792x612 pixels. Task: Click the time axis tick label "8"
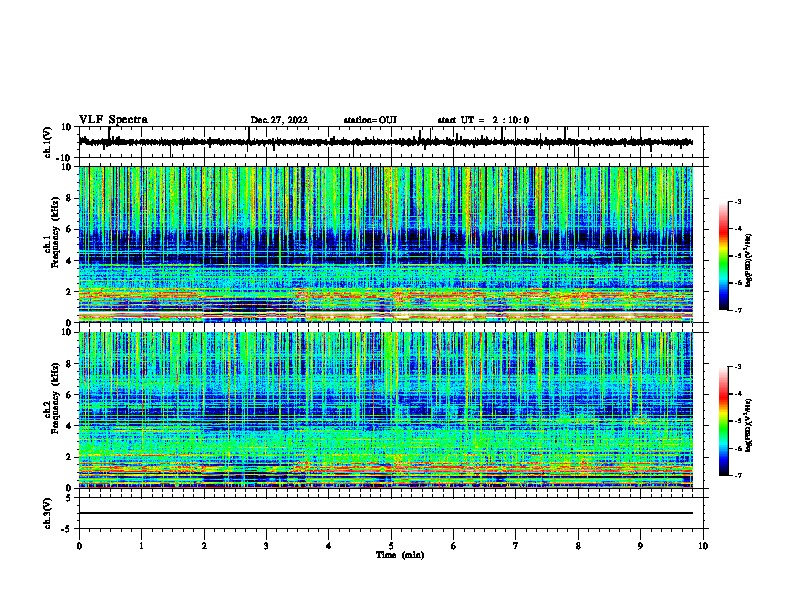(578, 546)
